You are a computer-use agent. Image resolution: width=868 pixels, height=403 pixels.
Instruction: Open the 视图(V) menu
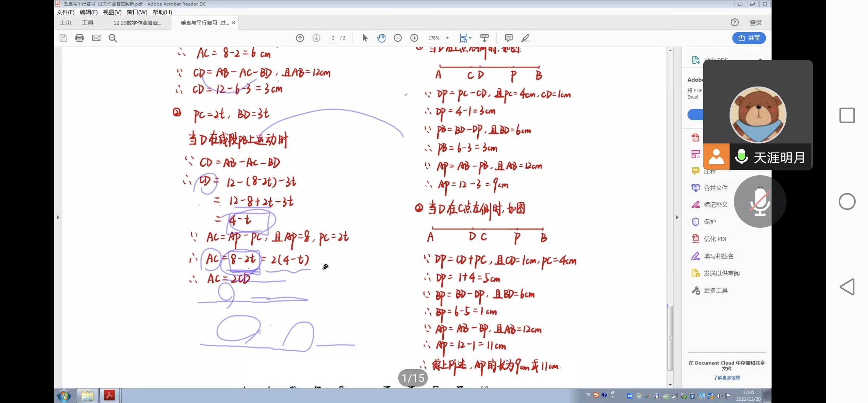point(112,12)
